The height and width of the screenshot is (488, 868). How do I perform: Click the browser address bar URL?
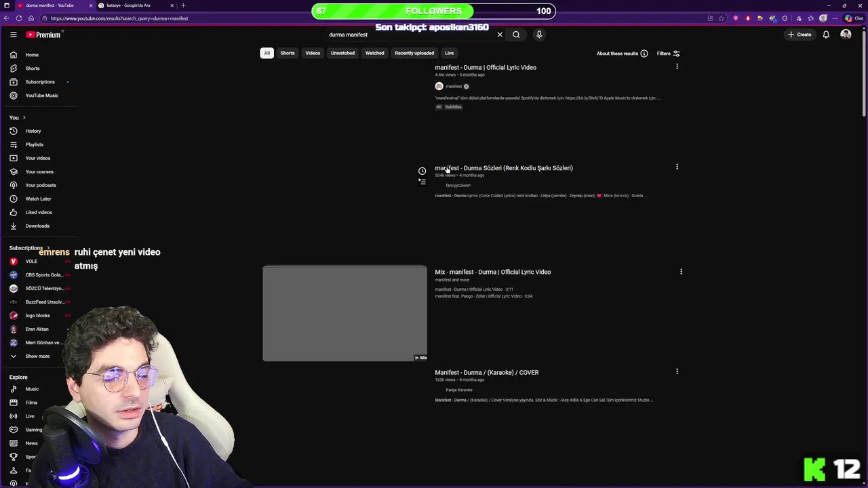pyautogui.click(x=119, y=18)
